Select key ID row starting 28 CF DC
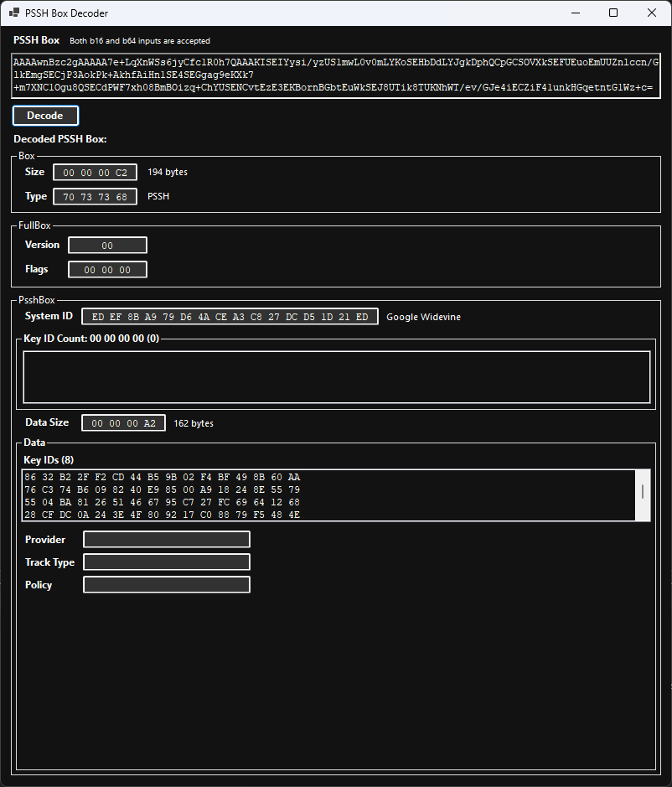Viewport: 672px width, 787px height. [x=162, y=515]
